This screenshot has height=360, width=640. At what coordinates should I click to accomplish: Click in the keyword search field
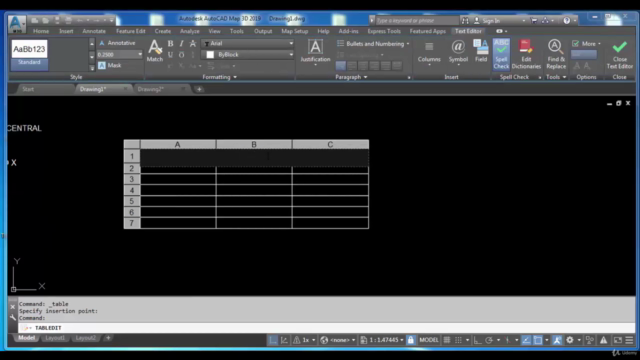pos(416,20)
